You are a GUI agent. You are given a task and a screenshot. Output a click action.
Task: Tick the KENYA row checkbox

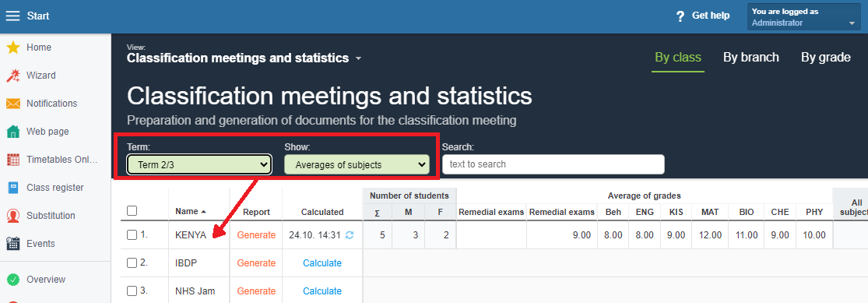point(132,235)
